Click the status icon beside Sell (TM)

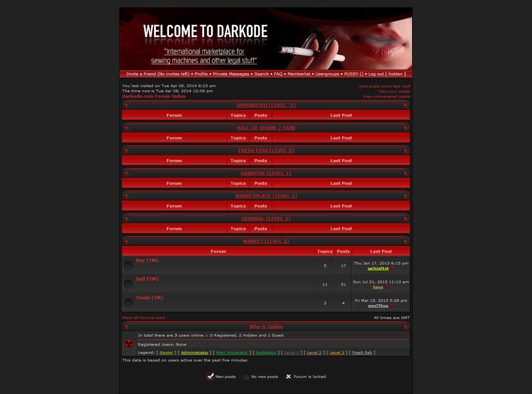(128, 284)
